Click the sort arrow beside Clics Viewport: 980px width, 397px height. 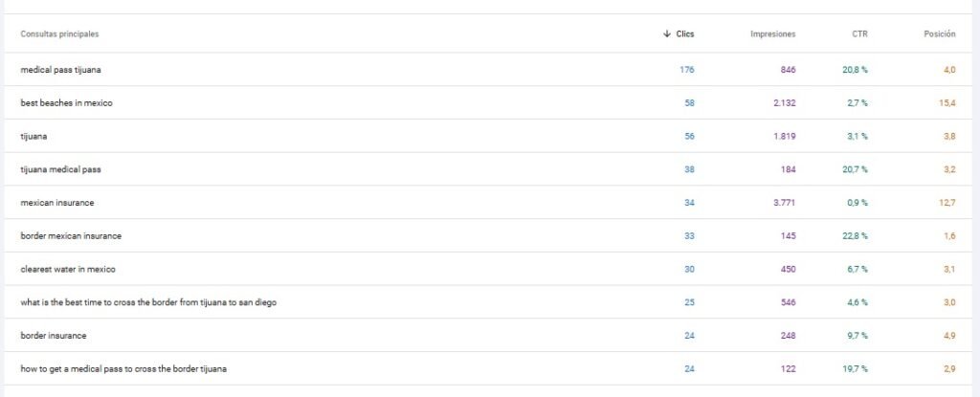click(x=667, y=34)
